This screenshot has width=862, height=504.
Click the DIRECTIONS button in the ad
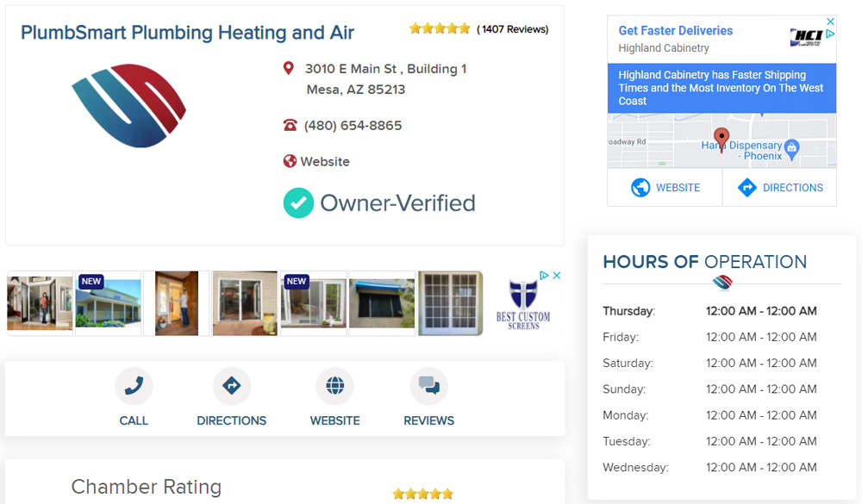[779, 188]
